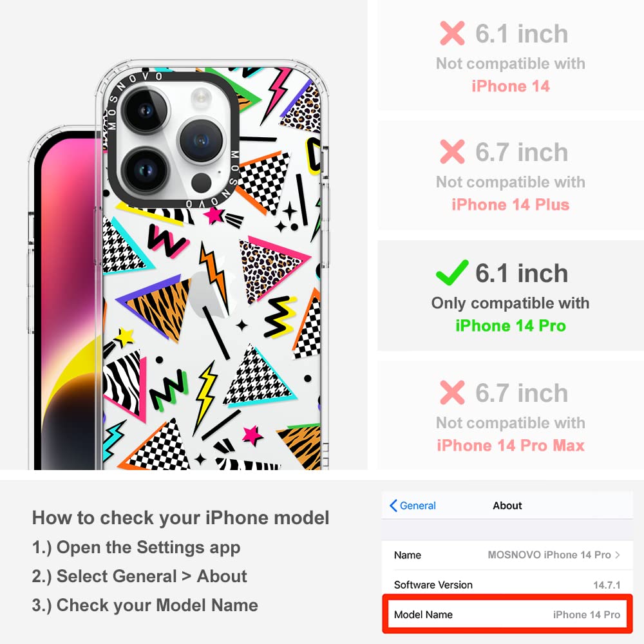The height and width of the screenshot is (644, 644).
Task: Click the top-left camera lens
Action: pos(146,110)
